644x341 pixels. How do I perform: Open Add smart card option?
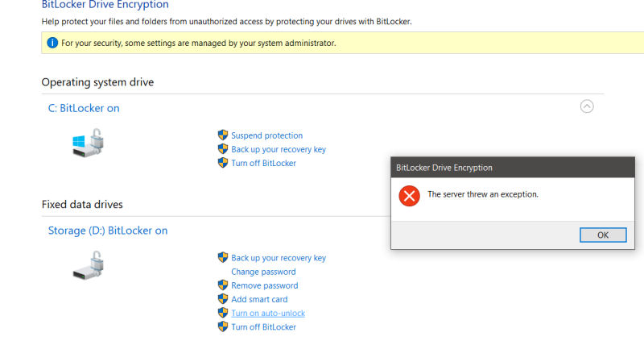point(259,299)
